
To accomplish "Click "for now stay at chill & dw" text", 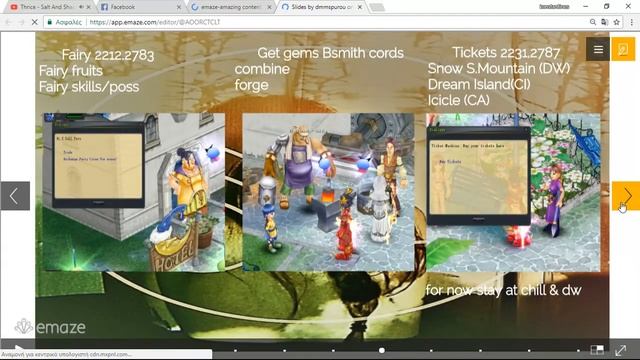I will [504, 290].
